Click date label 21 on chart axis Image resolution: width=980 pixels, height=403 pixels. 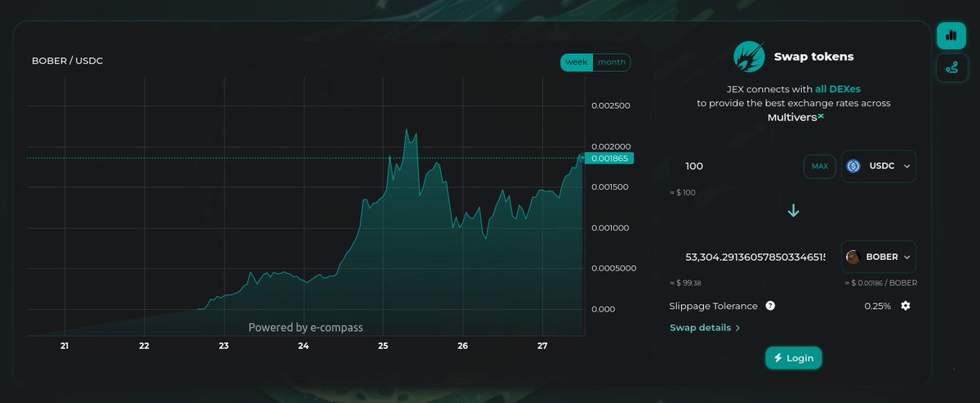[65, 347]
